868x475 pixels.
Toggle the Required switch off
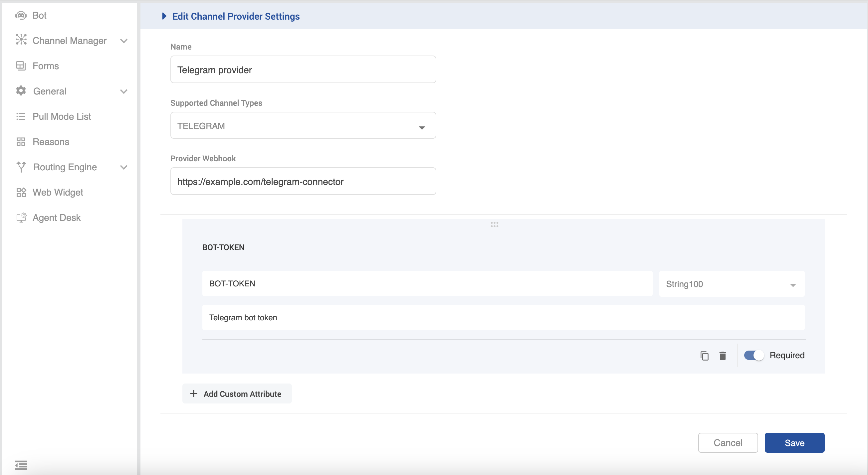(754, 355)
